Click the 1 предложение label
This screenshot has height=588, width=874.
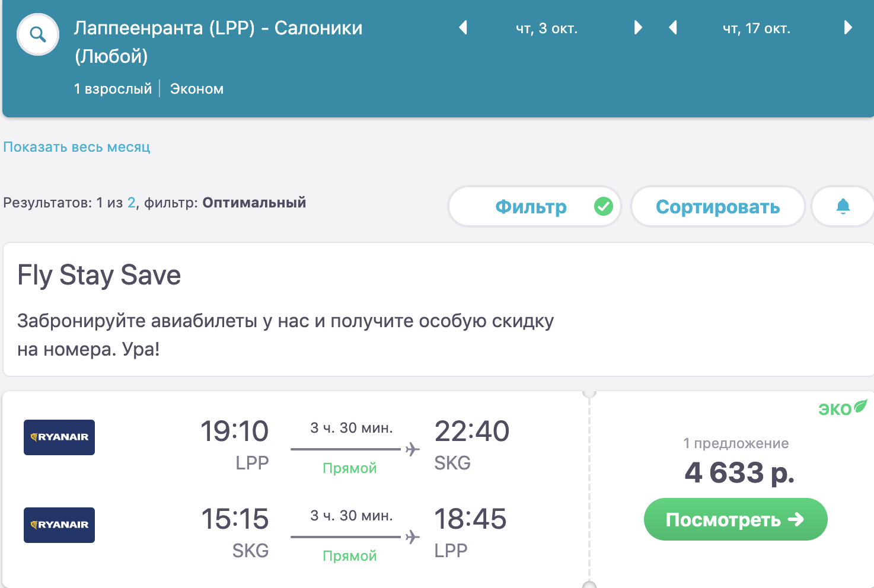coord(736,443)
